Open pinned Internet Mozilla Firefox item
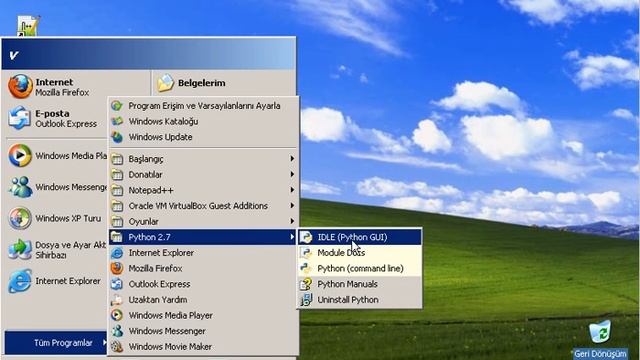The width and height of the screenshot is (640, 360). point(57,87)
